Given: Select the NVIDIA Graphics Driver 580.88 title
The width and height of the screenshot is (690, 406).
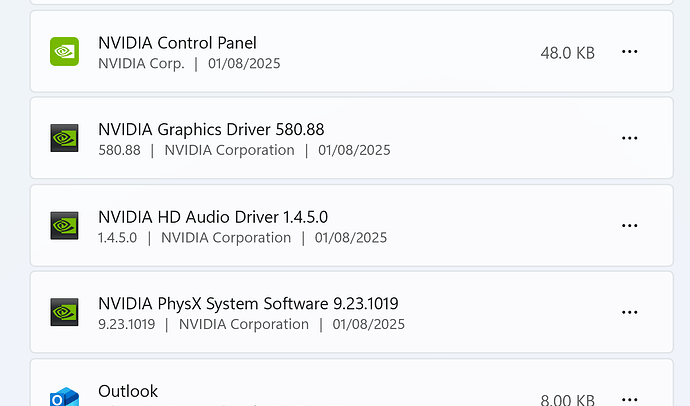Looking at the screenshot, I should (x=211, y=130).
